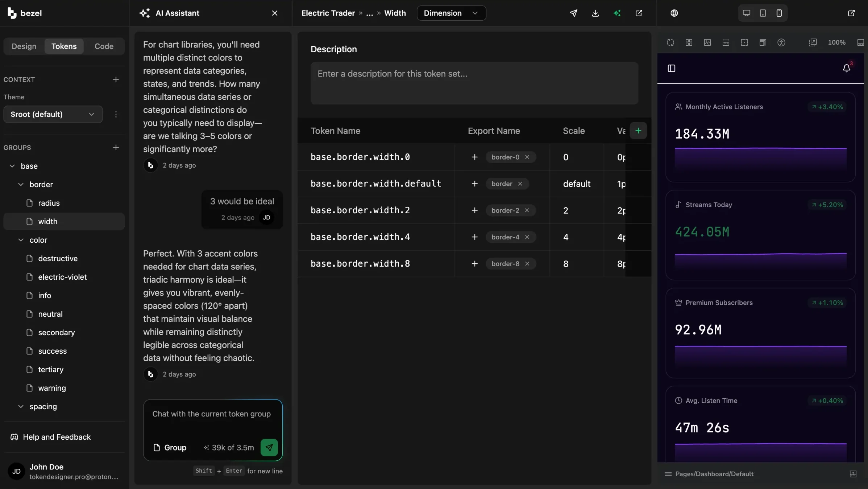Click the bezel logo icon
The height and width of the screenshot is (489, 868).
pos(12,13)
